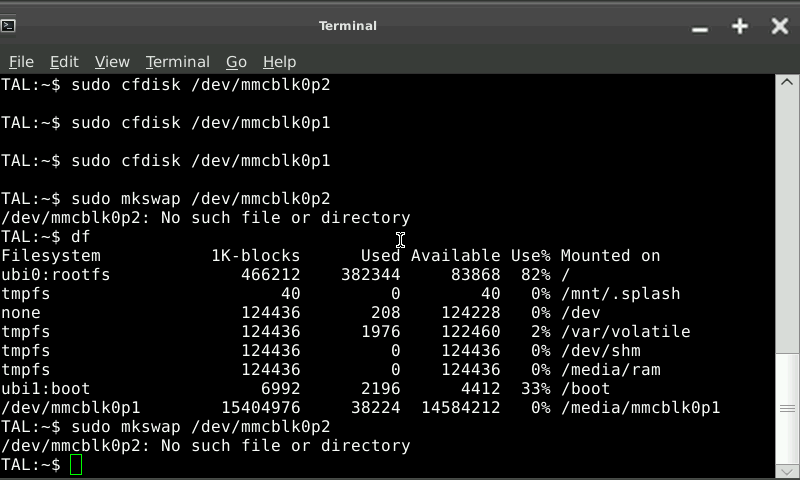Click the ubi0:rootfs filesystem entry
The width and height of the screenshot is (800, 480).
click(x=56, y=275)
